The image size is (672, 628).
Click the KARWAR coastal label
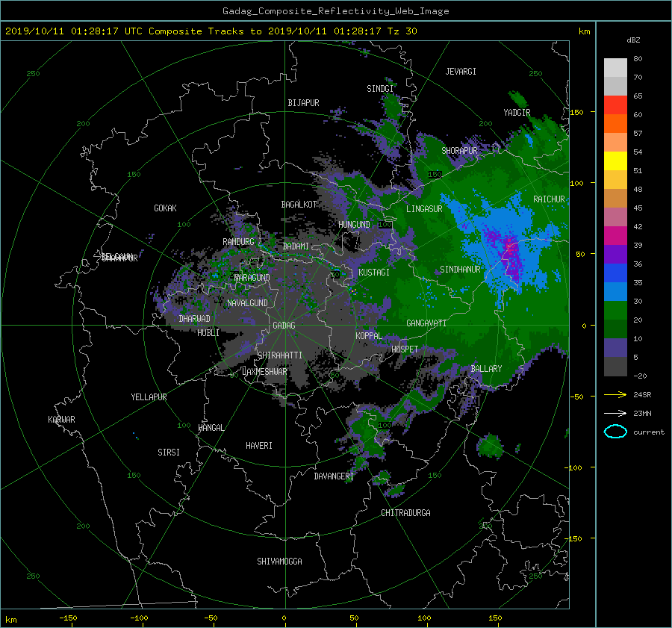click(61, 419)
